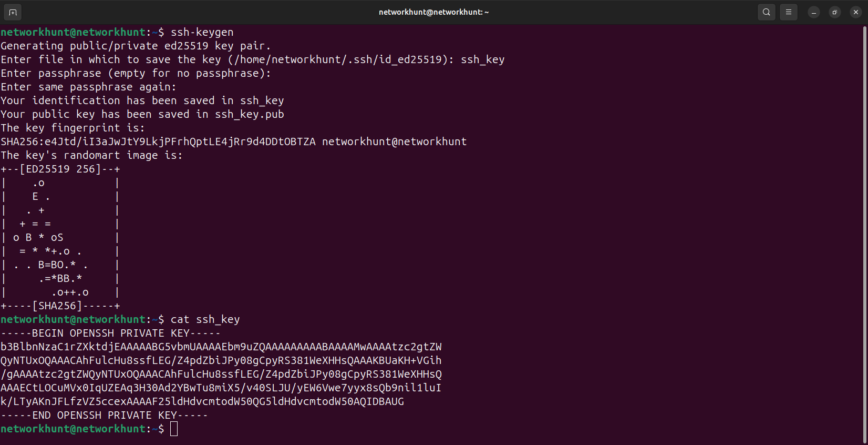Click the SHA256 fingerprint line
Screen dimensions: 868x445
point(234,142)
